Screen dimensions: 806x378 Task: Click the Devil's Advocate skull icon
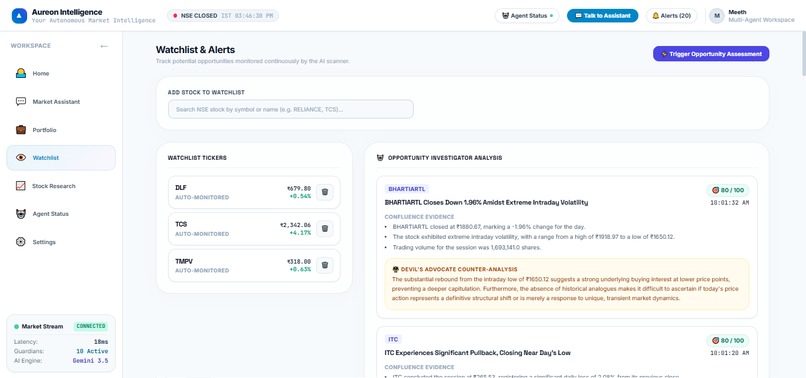(x=395, y=269)
